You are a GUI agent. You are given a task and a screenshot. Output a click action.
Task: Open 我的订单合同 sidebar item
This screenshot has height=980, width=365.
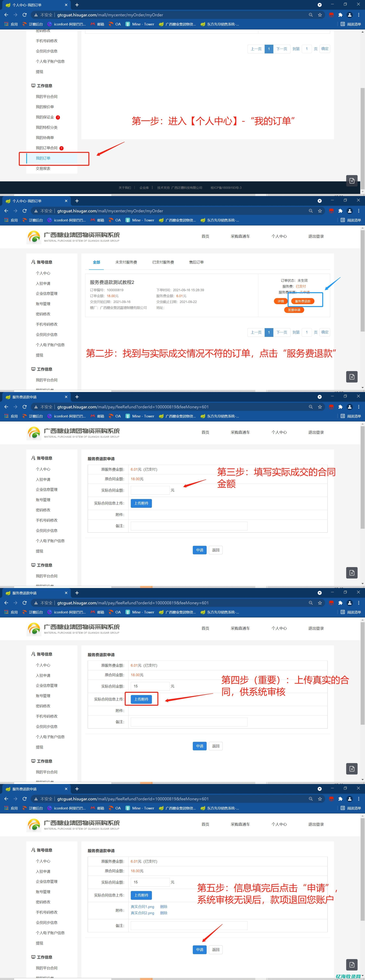[x=47, y=148]
